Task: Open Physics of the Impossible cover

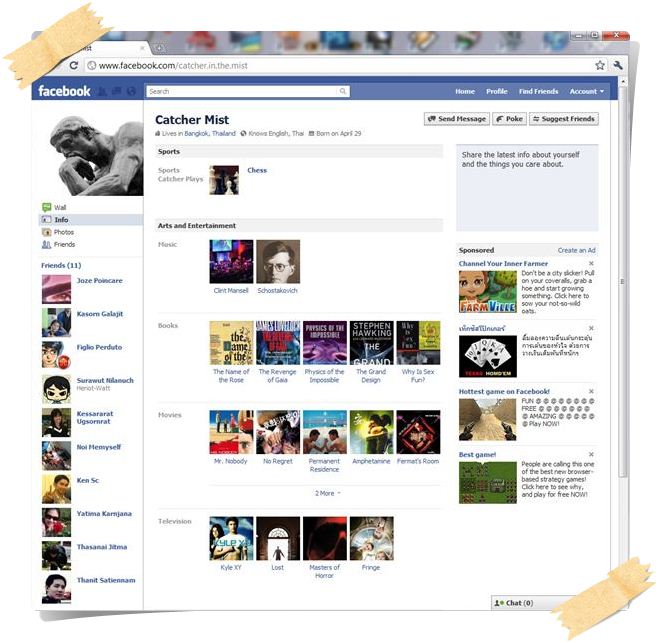Action: click(x=325, y=343)
